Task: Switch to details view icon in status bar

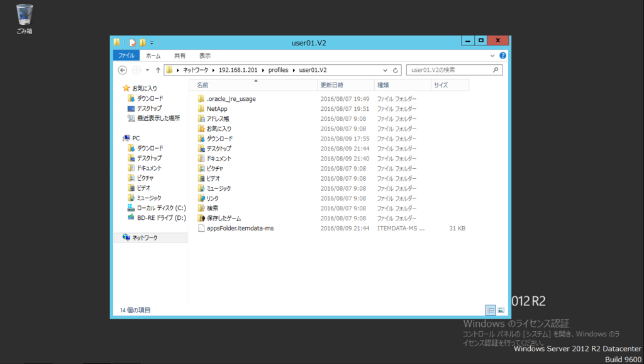Action: [x=491, y=310]
